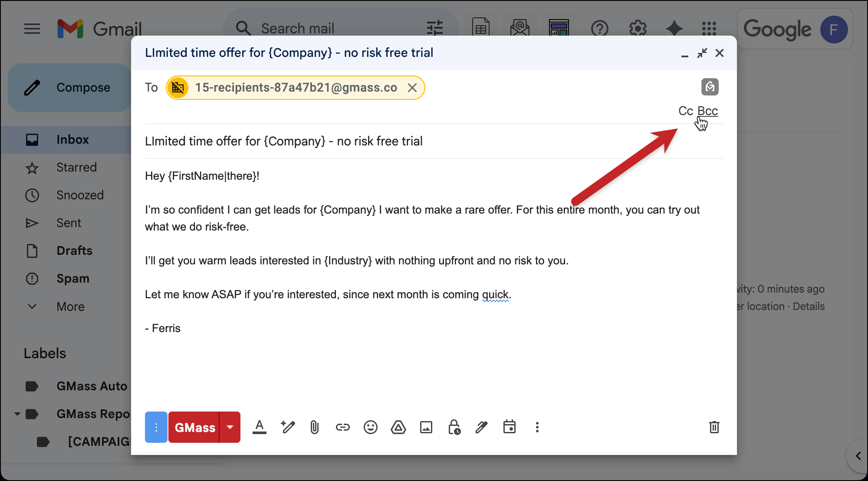Click the insert signature pen icon

(481, 428)
